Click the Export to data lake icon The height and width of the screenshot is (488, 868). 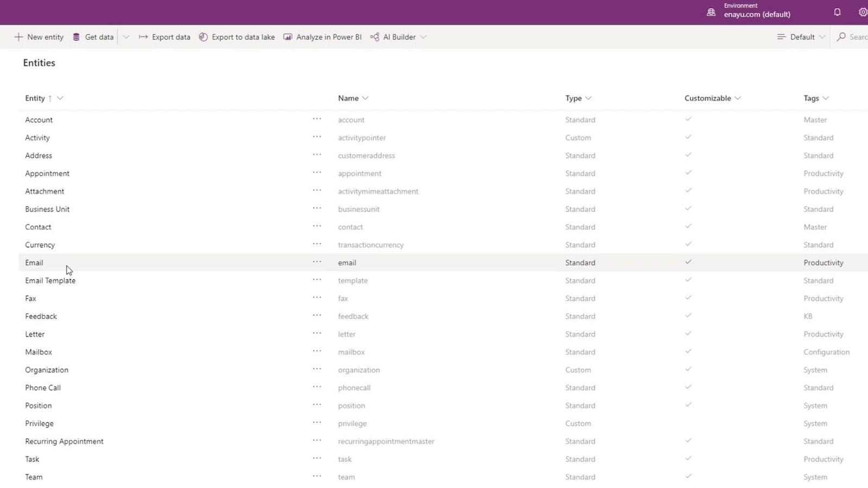click(x=203, y=37)
